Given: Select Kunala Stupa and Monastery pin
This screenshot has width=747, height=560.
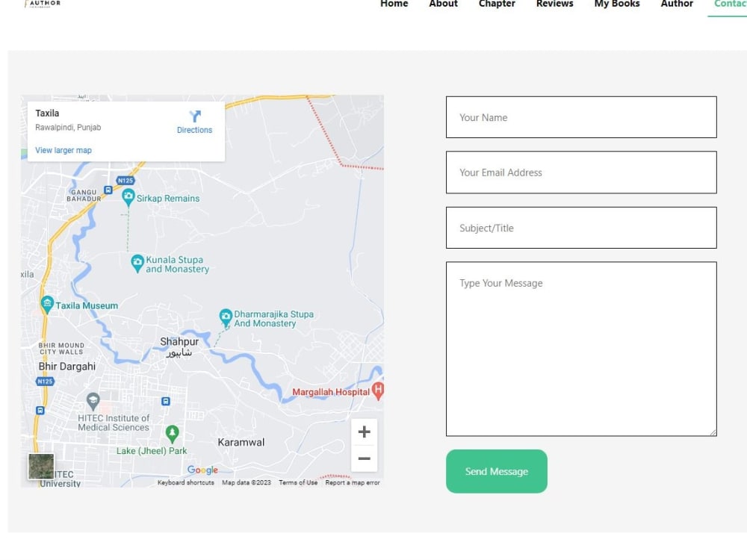Looking at the screenshot, I should pos(137,264).
